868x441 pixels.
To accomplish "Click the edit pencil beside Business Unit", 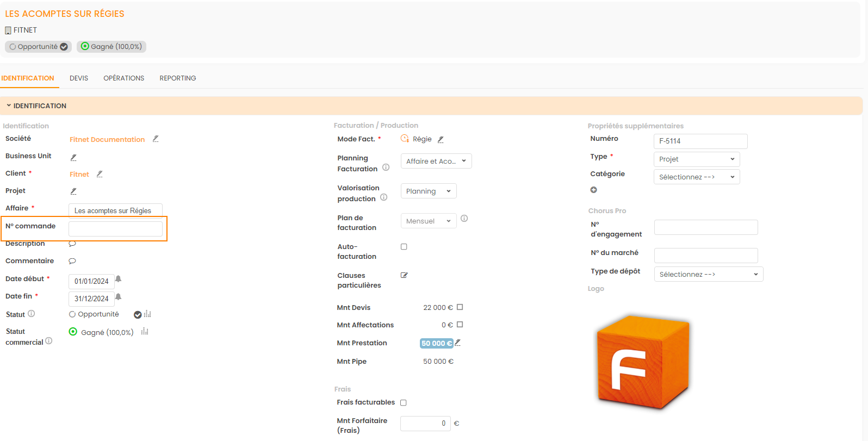I will [x=73, y=157].
